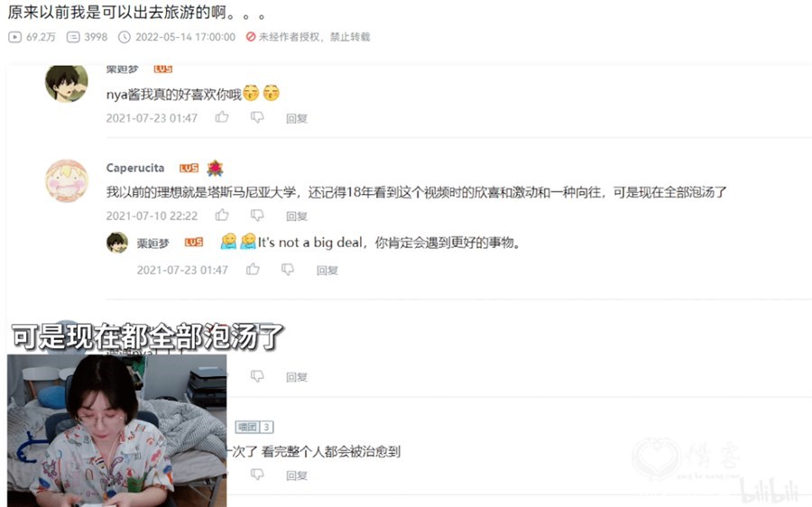Click Caperucita's medal badge icon
This screenshot has height=507, width=812.
(x=215, y=168)
